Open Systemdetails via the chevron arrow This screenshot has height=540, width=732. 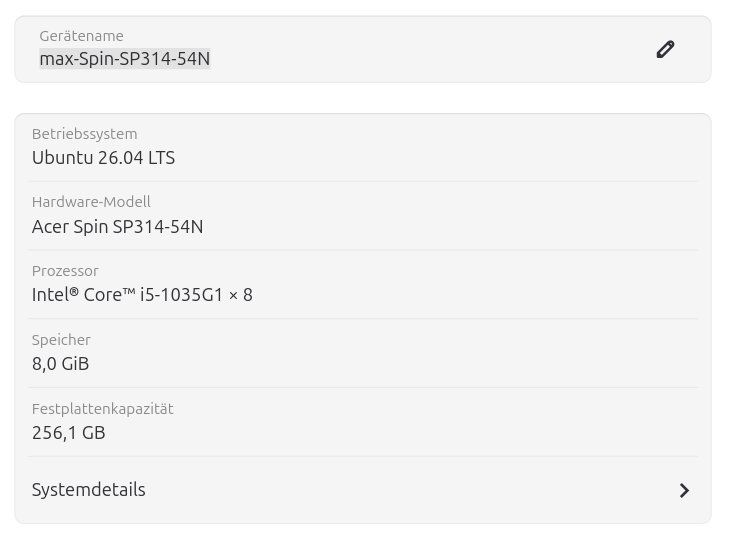point(684,490)
